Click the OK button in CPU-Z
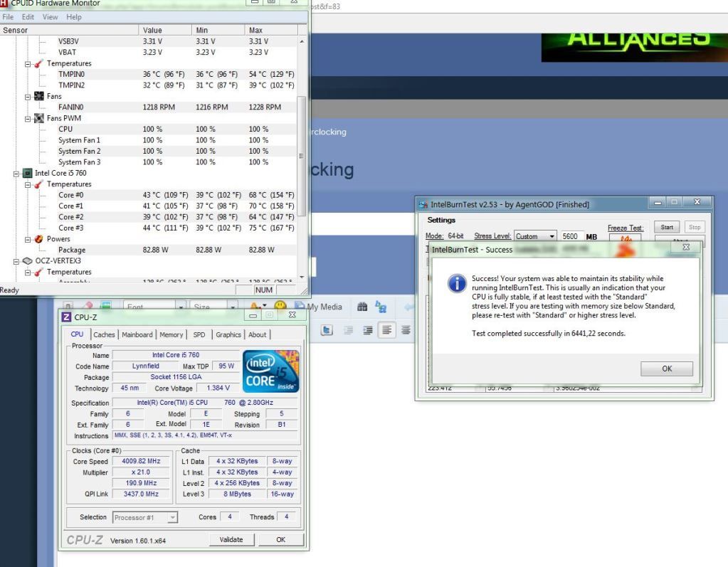Viewport: 728px width, 567px height. click(x=281, y=540)
